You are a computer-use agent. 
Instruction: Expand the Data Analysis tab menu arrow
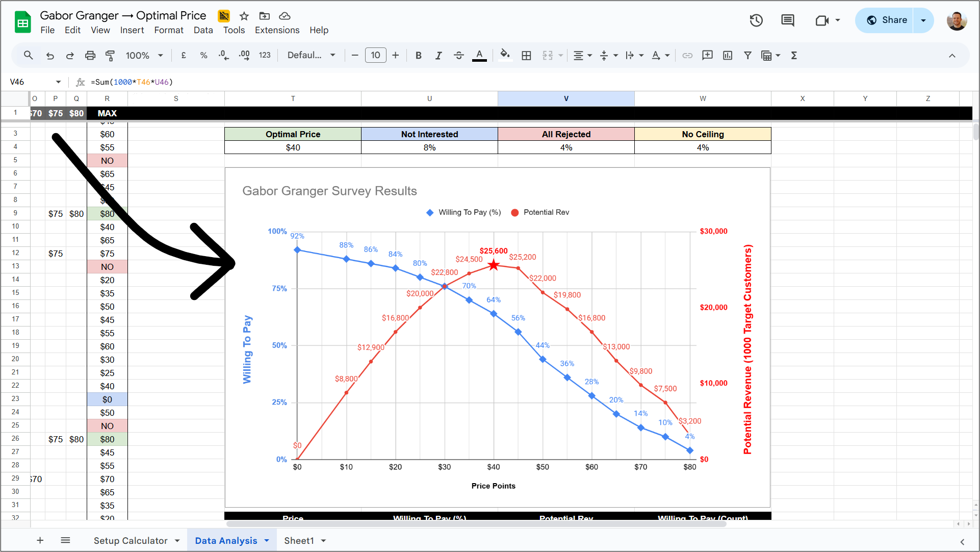(x=267, y=540)
